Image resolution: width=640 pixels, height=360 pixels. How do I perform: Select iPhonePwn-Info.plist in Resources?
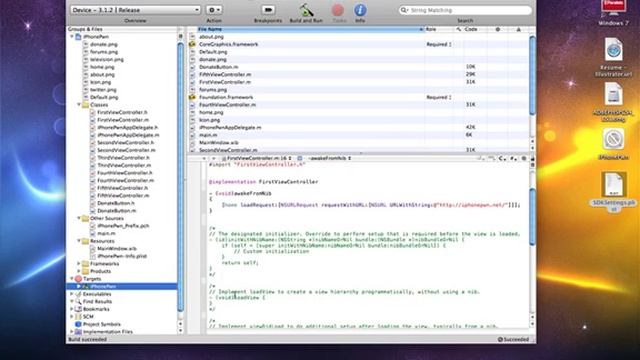tap(122, 256)
